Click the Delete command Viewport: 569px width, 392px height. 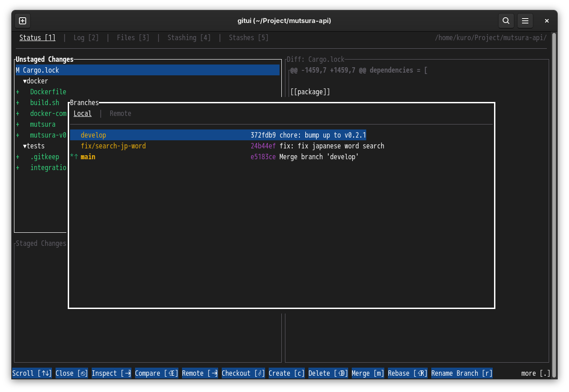coord(328,374)
